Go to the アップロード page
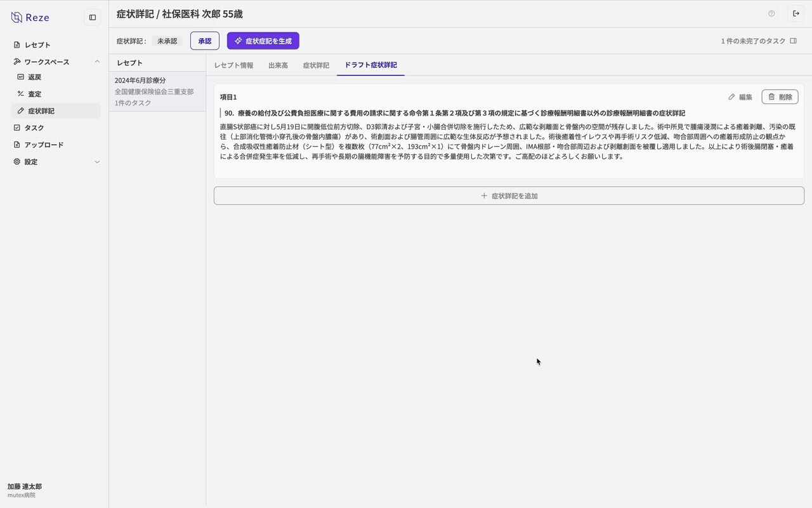812x508 pixels. click(44, 145)
